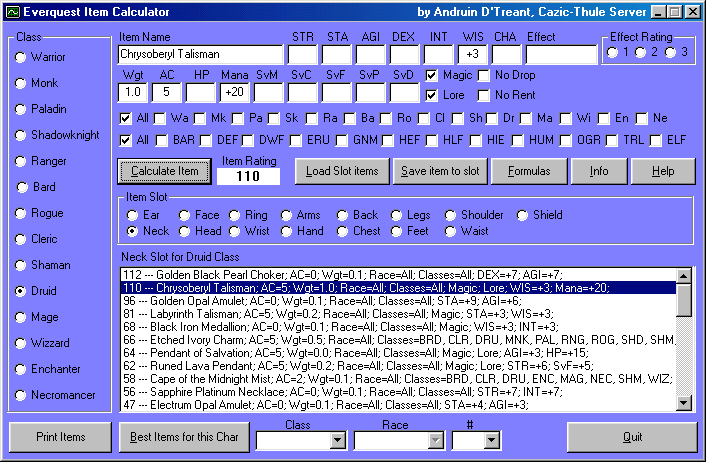
Task: Click the Calculate Item button
Action: point(164,171)
